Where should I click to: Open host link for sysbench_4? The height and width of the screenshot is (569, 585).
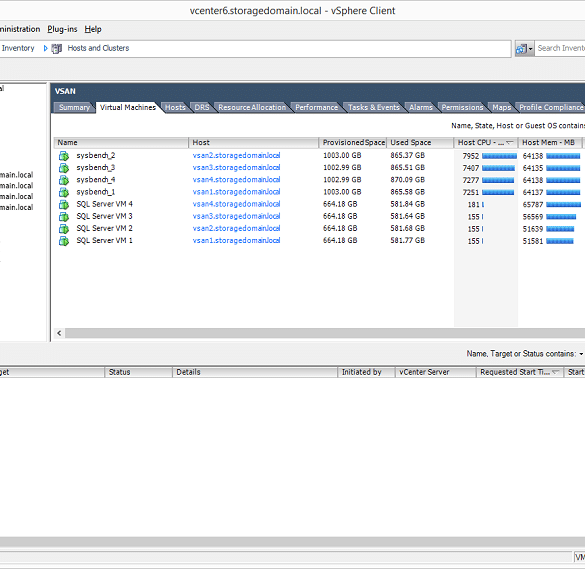pyautogui.click(x=236, y=180)
